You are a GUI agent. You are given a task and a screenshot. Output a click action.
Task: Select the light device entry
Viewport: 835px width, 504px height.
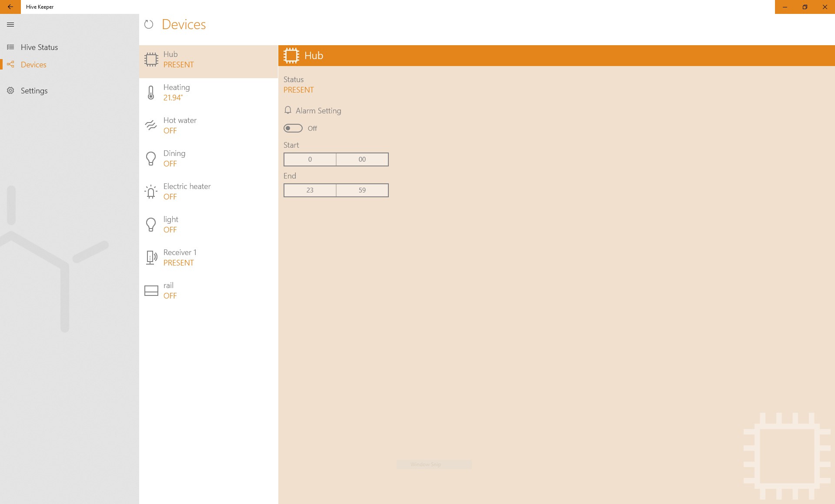coord(209,225)
